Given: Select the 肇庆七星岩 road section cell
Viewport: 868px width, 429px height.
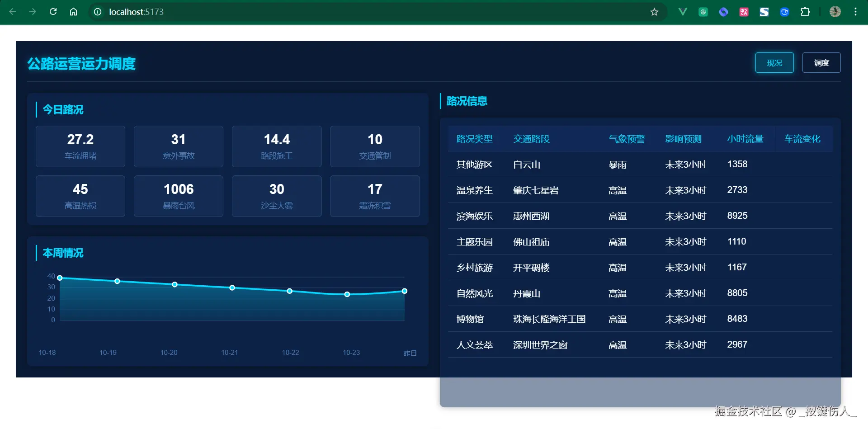Looking at the screenshot, I should coord(536,190).
